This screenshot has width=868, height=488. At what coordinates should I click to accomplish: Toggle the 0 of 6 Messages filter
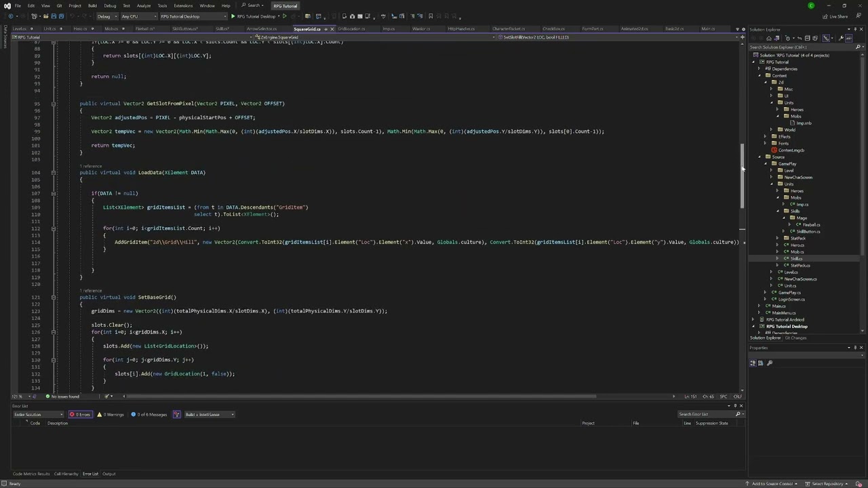(x=149, y=414)
